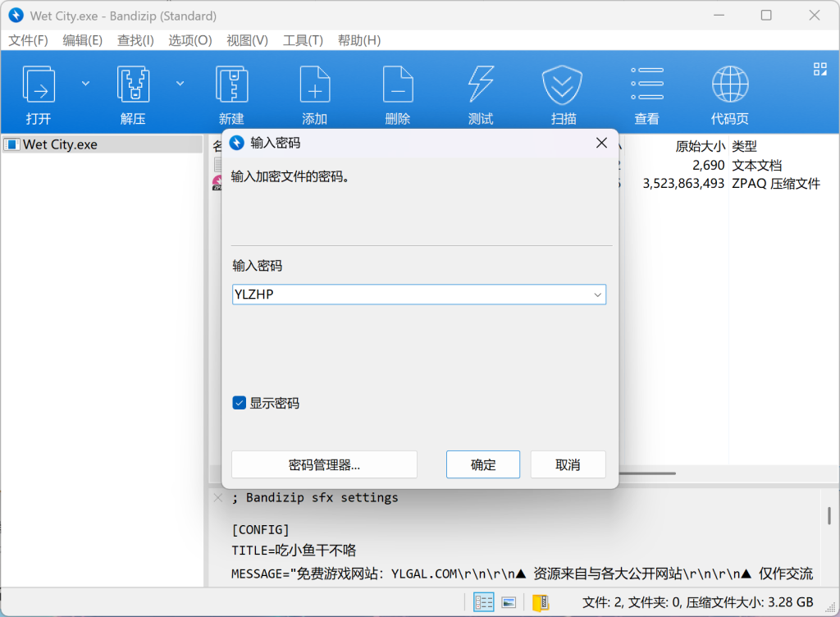Click the 测试 (Test) lightning icon
Screen dimensions: 840x617
pyautogui.click(x=481, y=85)
